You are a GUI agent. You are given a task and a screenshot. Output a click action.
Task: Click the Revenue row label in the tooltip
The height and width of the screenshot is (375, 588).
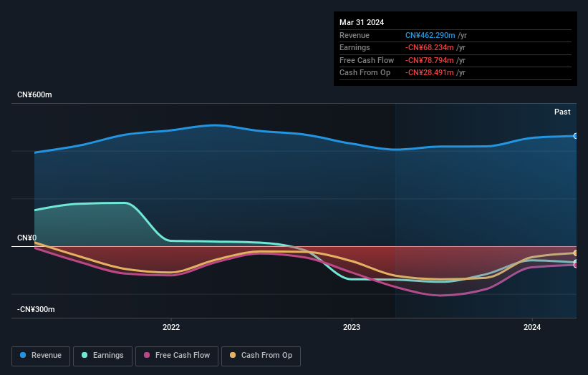[x=355, y=35]
